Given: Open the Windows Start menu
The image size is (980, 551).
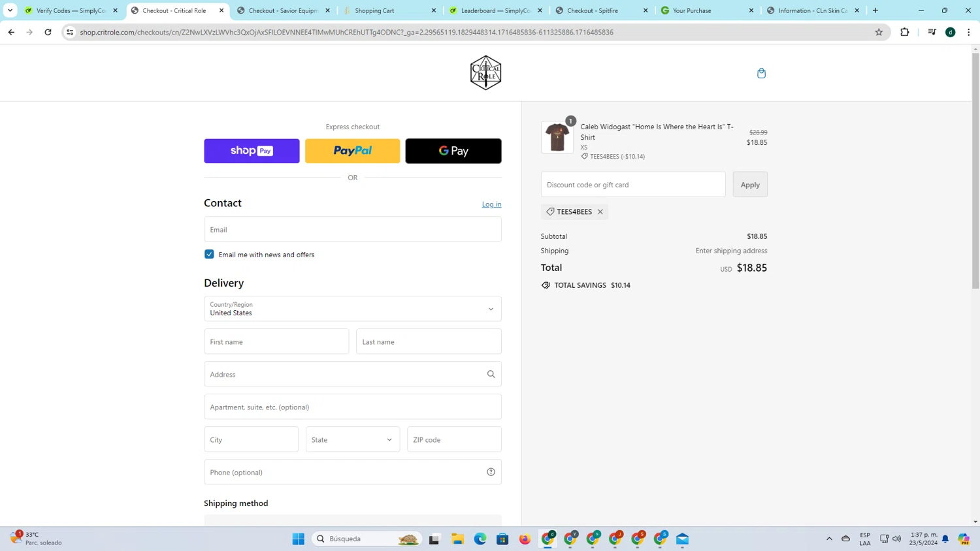Looking at the screenshot, I should click(x=299, y=539).
